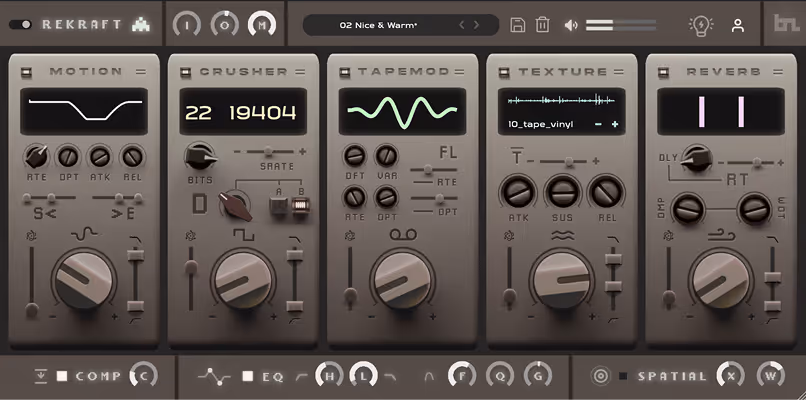The width and height of the screenshot is (806, 400).
Task: Click the Tapemod VAR knob
Action: [387, 155]
